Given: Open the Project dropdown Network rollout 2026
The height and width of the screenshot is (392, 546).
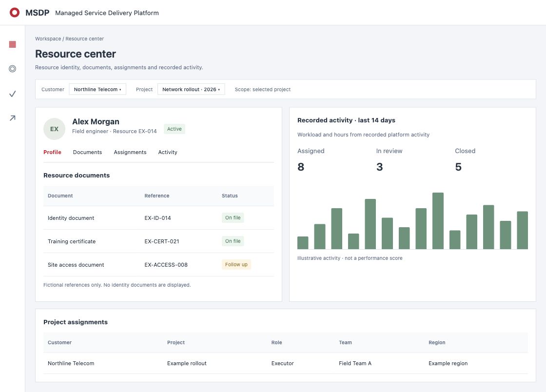Looking at the screenshot, I should (191, 89).
